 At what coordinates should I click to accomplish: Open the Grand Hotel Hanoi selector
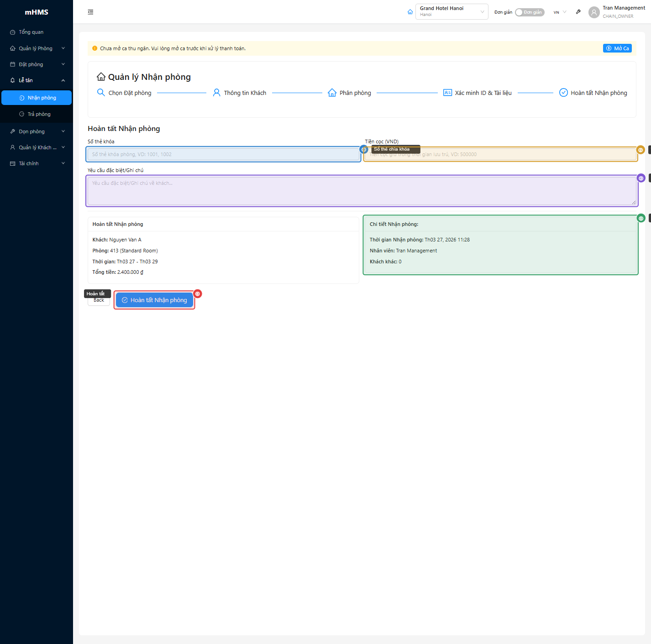(451, 11)
